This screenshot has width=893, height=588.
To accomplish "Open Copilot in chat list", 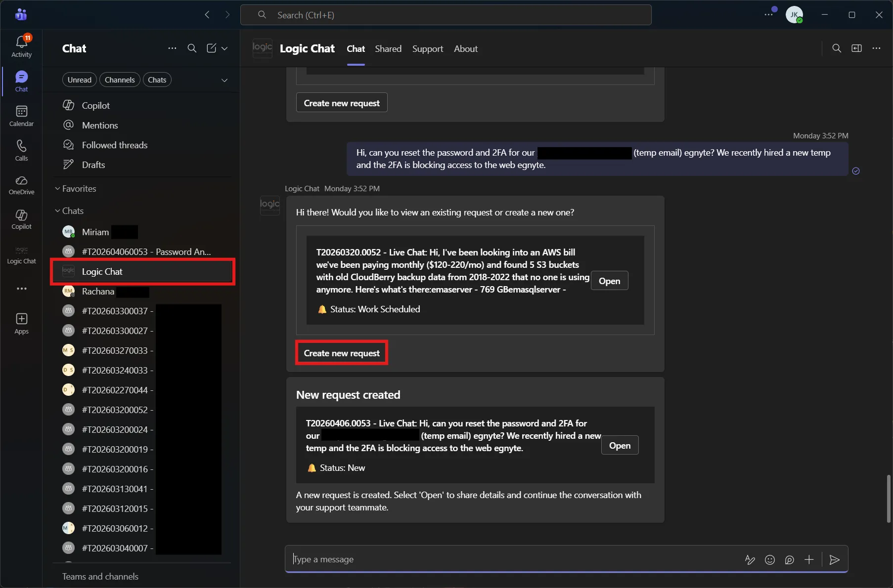I will point(143,105).
